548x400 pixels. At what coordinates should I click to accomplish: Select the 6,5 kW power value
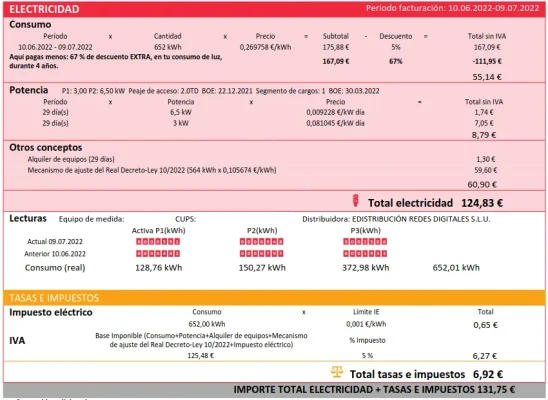[x=181, y=112]
